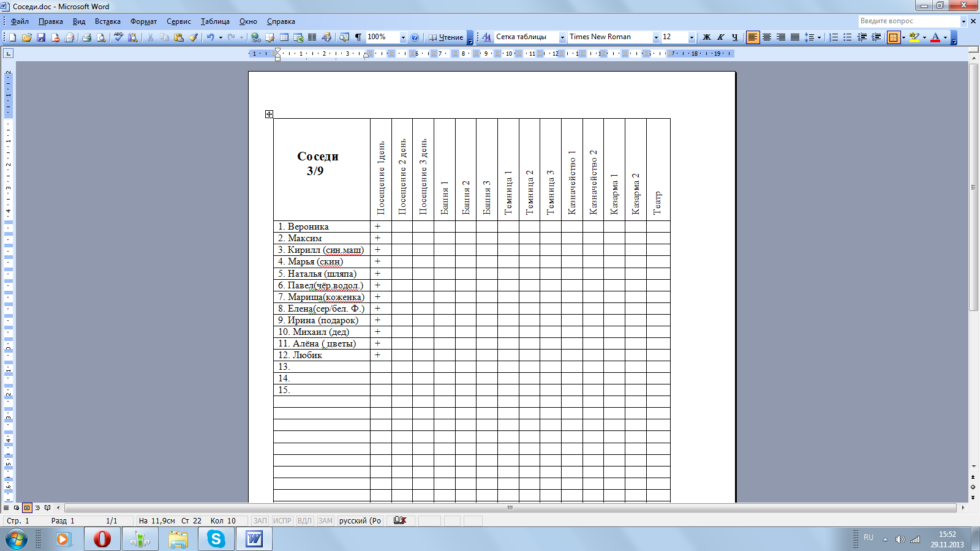Toggle underline formatting Ч

pos(734,37)
